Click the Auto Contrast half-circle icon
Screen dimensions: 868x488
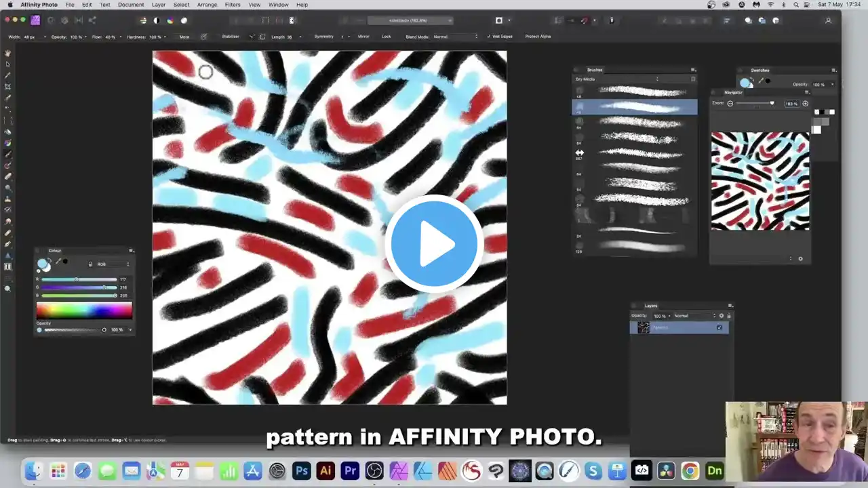click(156, 20)
